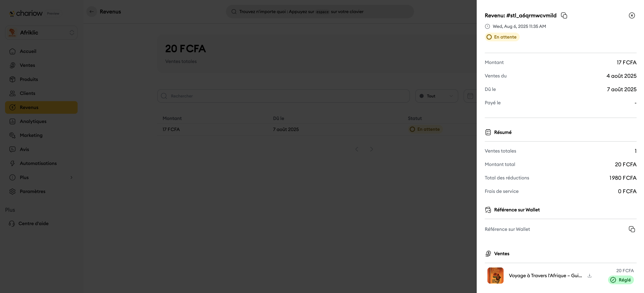Download the Voyage à Travers l'Afrique file

coord(590,276)
